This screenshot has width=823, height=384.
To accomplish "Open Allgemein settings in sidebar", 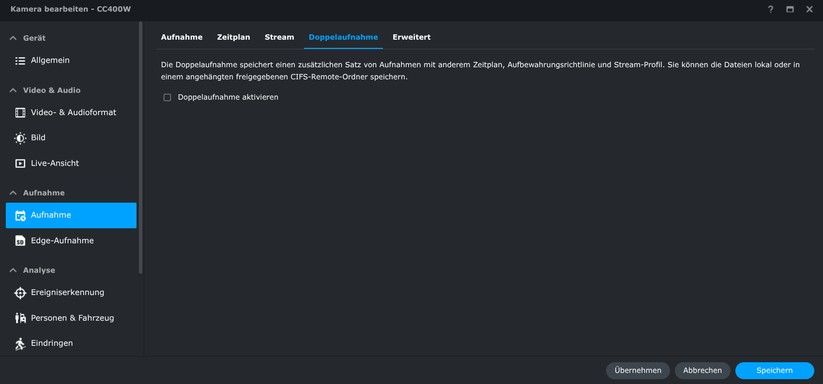I will click(71, 61).
